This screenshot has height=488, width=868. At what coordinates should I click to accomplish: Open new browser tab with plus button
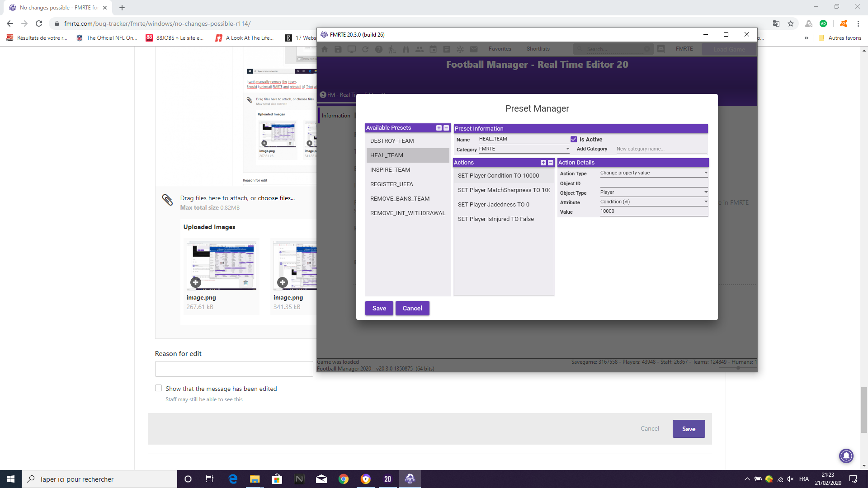122,8
